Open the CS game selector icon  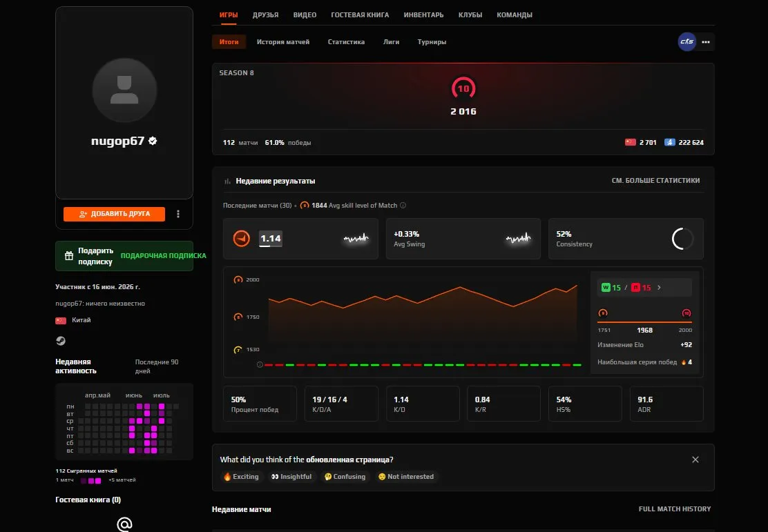687,41
